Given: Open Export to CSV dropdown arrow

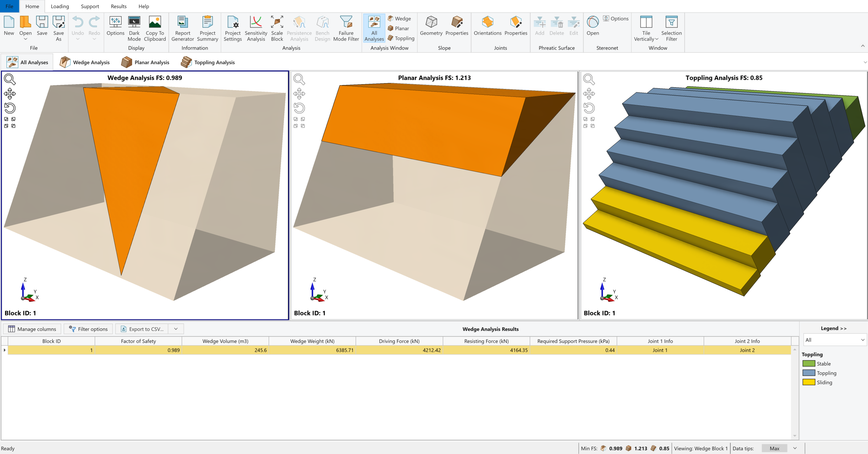Looking at the screenshot, I should tap(176, 329).
